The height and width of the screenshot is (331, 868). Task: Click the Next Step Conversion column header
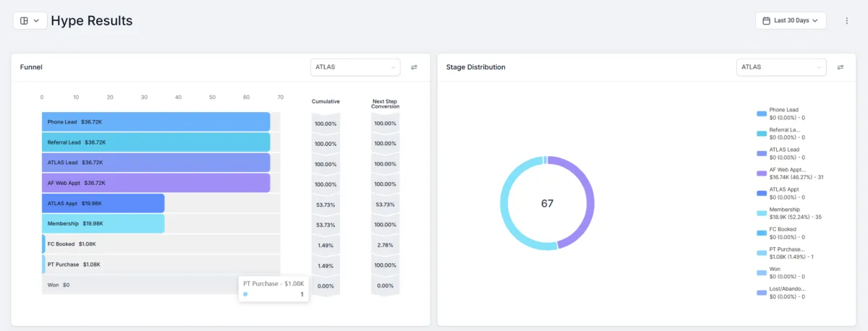pos(386,104)
